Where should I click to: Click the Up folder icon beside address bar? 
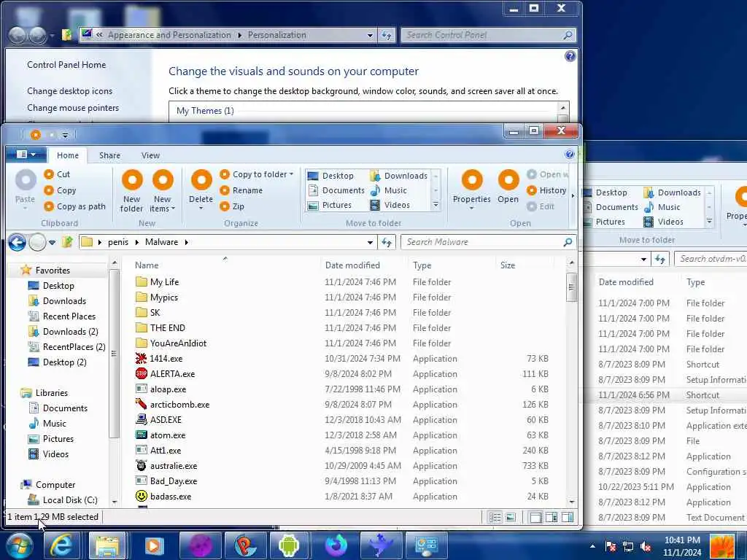coord(67,242)
